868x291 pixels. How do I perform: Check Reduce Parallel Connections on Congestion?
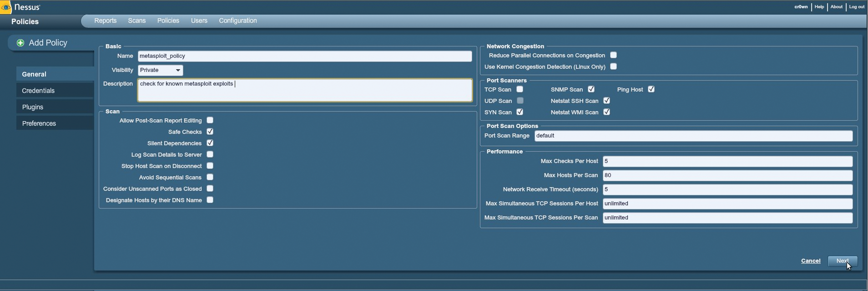(x=613, y=55)
